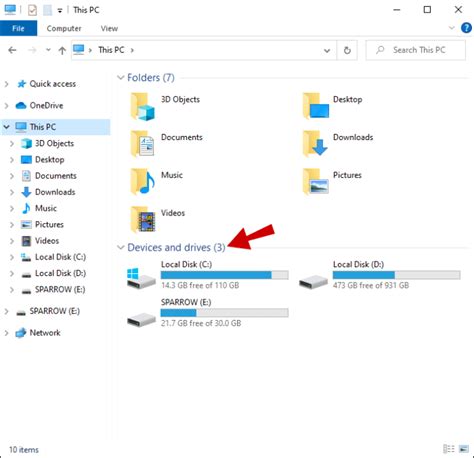Click the This PC icon in title bar
474x458 pixels.
[x=10, y=10]
